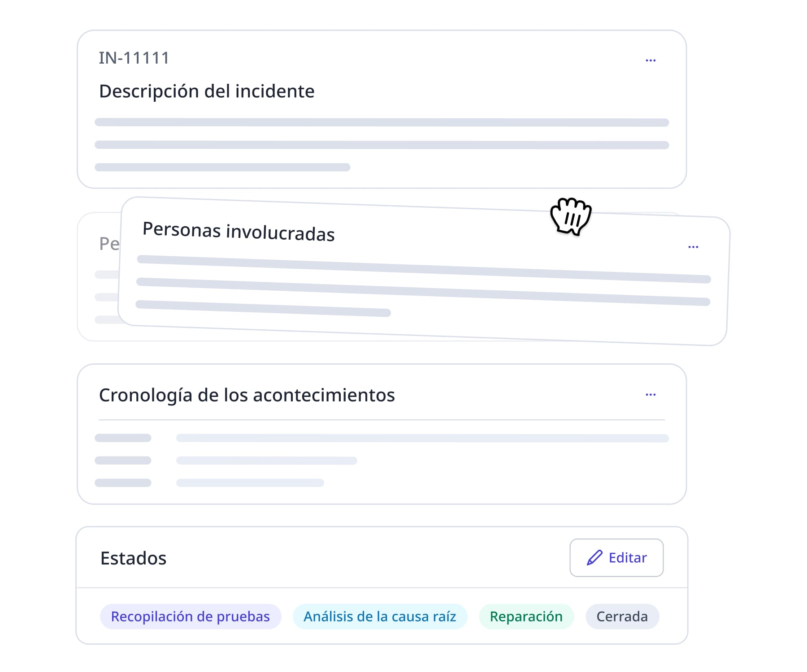Click the Editar button
The width and height of the screenshot is (807, 672).
[616, 557]
